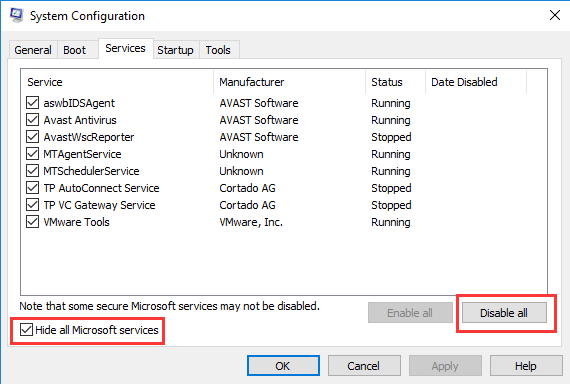Toggle the VMware Tools checkbox
Viewport: 570px width, 384px height.
[x=32, y=222]
